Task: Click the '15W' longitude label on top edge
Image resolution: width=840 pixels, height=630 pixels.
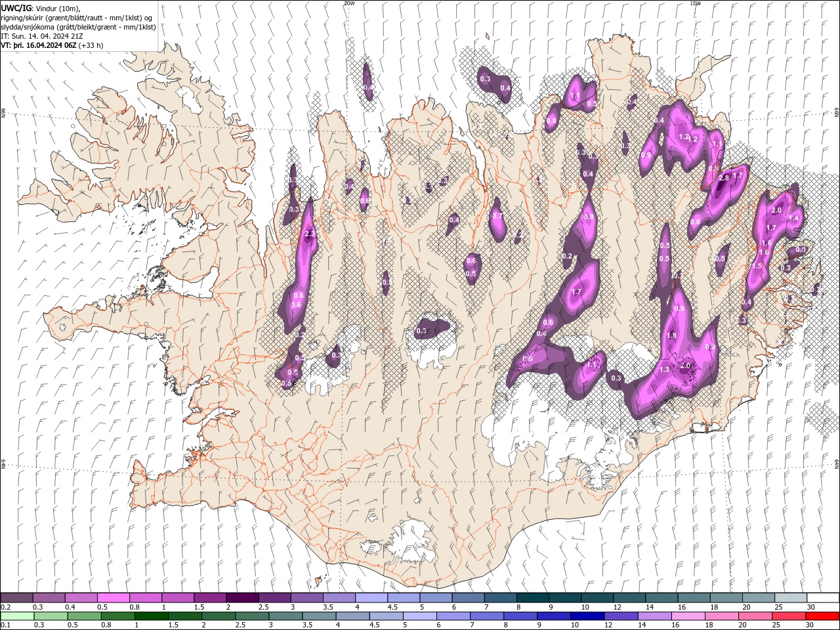Action: coord(695,3)
